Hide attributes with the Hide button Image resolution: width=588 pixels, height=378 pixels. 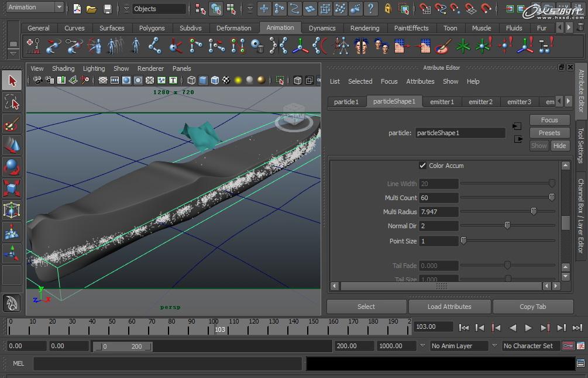tap(560, 145)
